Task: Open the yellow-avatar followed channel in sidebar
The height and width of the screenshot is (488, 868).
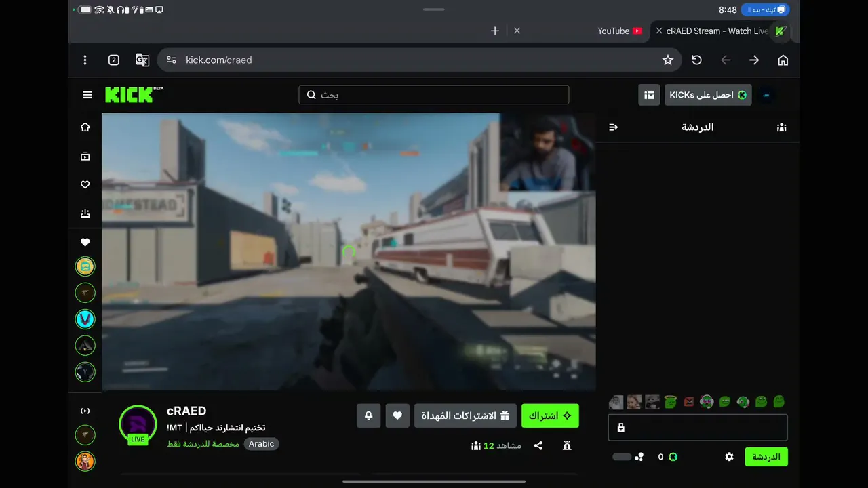Action: [85, 266]
